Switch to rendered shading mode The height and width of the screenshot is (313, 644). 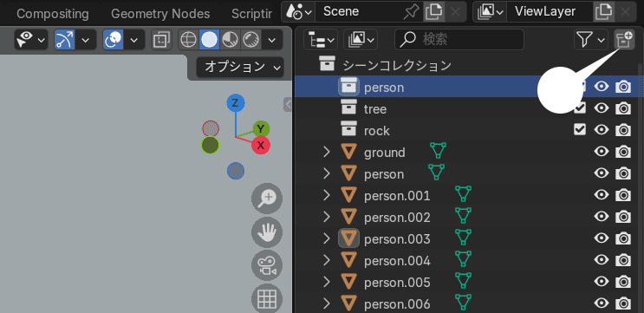click(x=251, y=40)
